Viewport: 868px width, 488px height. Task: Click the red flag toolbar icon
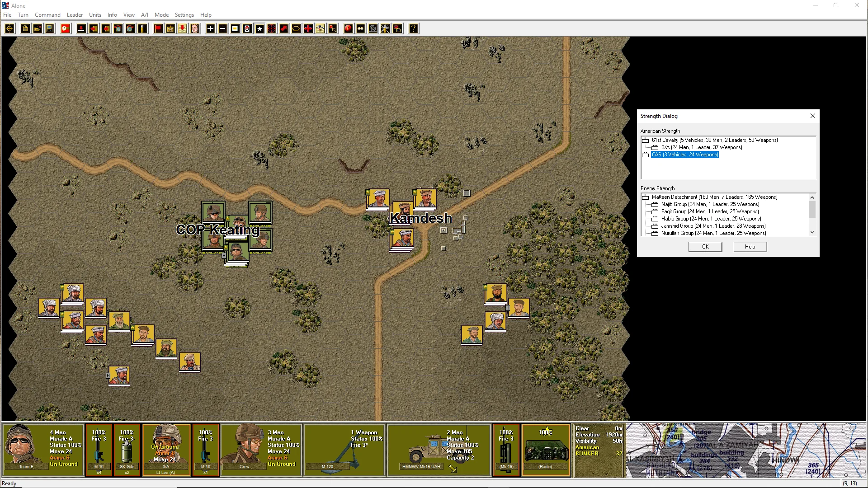[x=158, y=29]
